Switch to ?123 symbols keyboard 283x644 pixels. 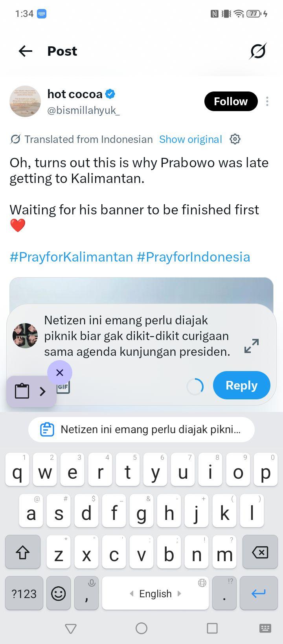[24, 593]
